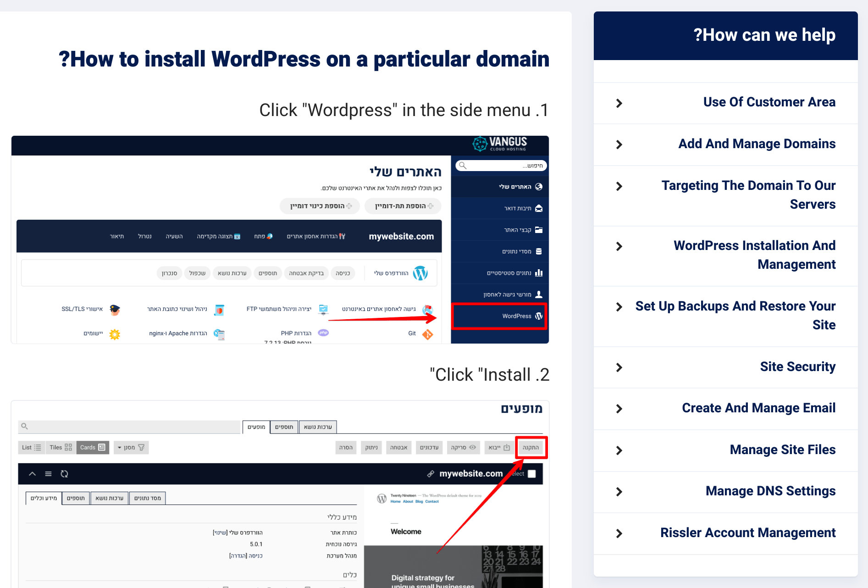868x588 pixels.
Task: Expand the Create And Manage Email chevron
Action: tap(619, 409)
